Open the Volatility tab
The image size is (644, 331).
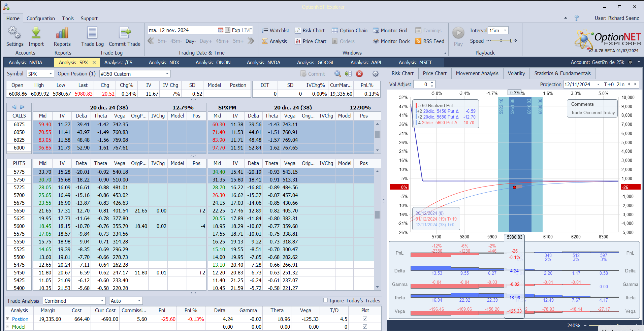[516, 73]
